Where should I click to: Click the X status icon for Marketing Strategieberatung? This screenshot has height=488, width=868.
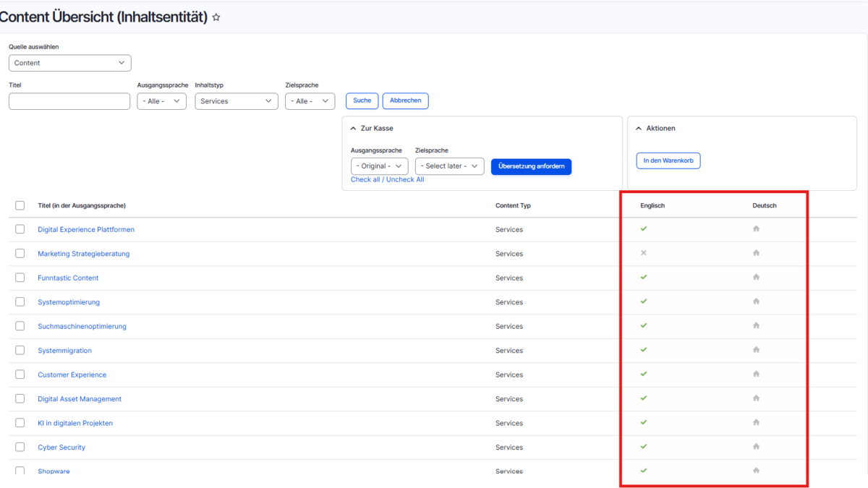click(644, 253)
